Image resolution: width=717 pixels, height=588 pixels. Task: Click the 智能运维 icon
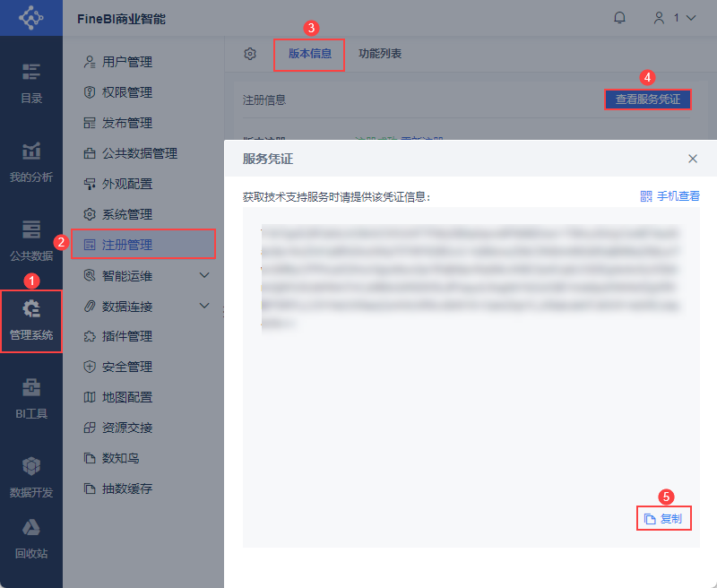(90, 275)
